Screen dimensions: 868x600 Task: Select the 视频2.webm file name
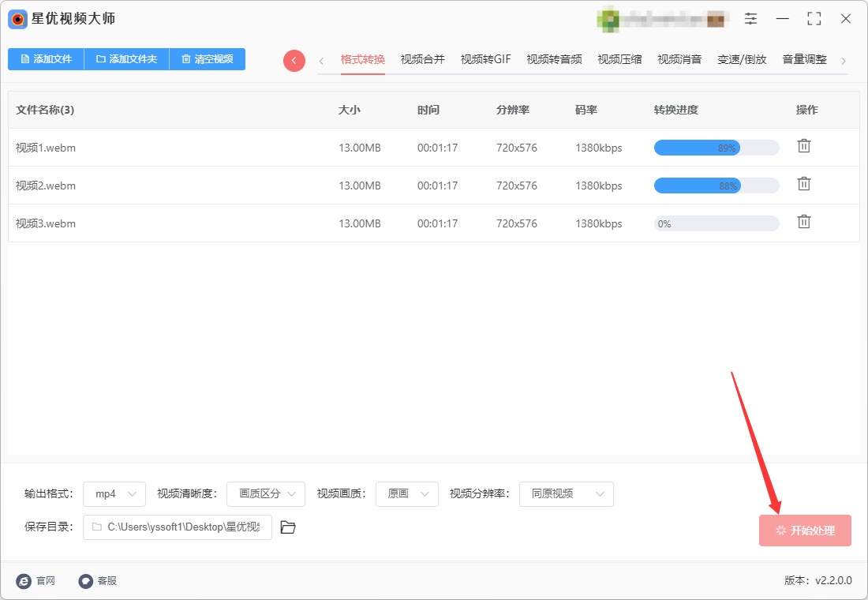tap(46, 186)
